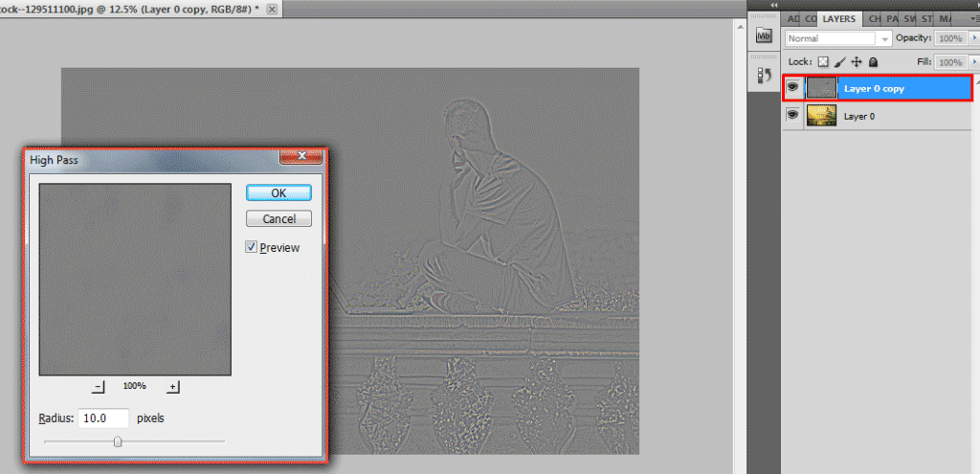Viewport: 980px width, 474px height.
Task: Click the lock all padlock icon
Action: 873,62
